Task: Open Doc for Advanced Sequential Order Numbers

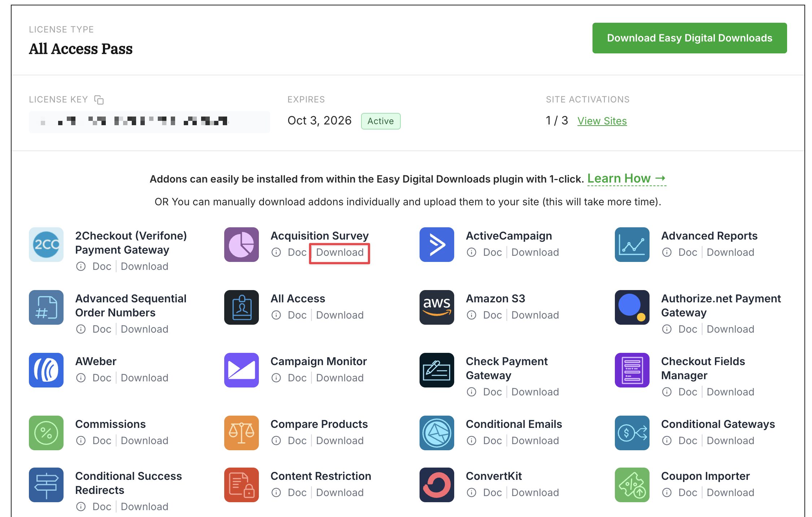Action: click(102, 329)
